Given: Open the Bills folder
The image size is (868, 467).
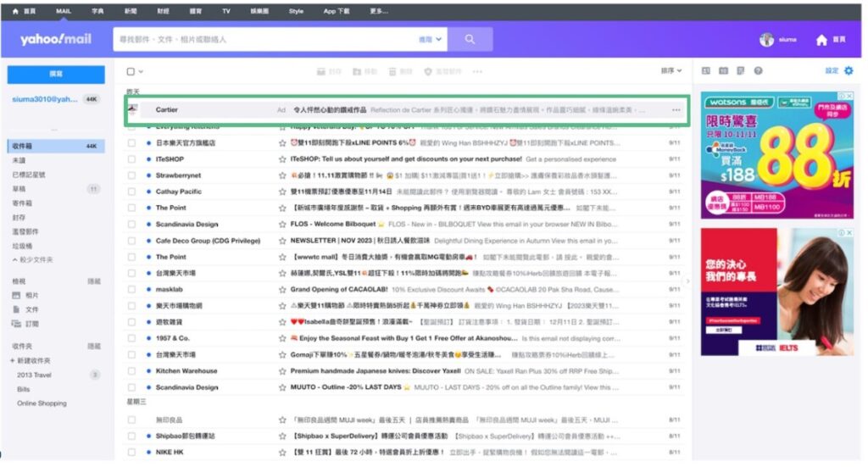Looking at the screenshot, I should point(23,390).
